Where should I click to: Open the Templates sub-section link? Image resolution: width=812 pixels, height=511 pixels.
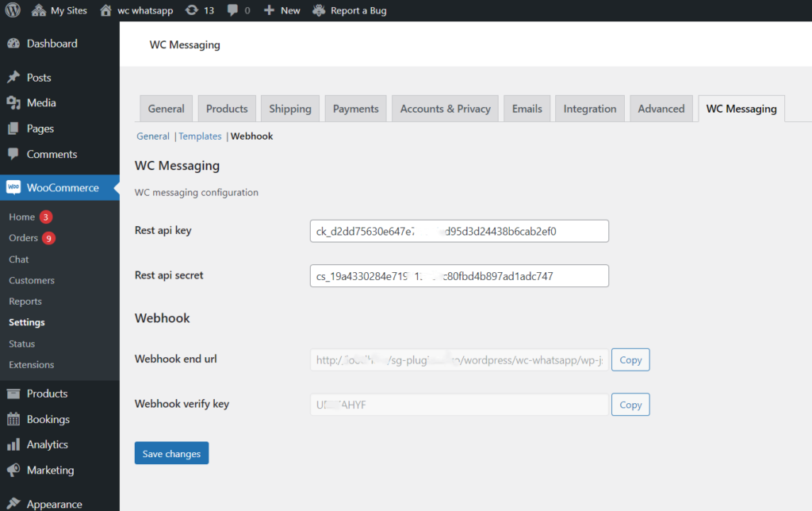pyautogui.click(x=200, y=136)
